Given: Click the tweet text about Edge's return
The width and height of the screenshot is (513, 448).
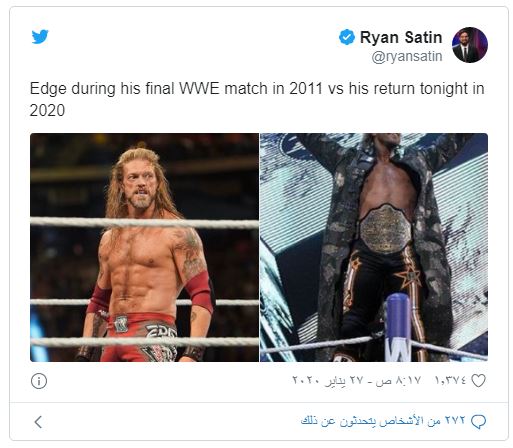Looking at the screenshot, I should click(x=257, y=99).
